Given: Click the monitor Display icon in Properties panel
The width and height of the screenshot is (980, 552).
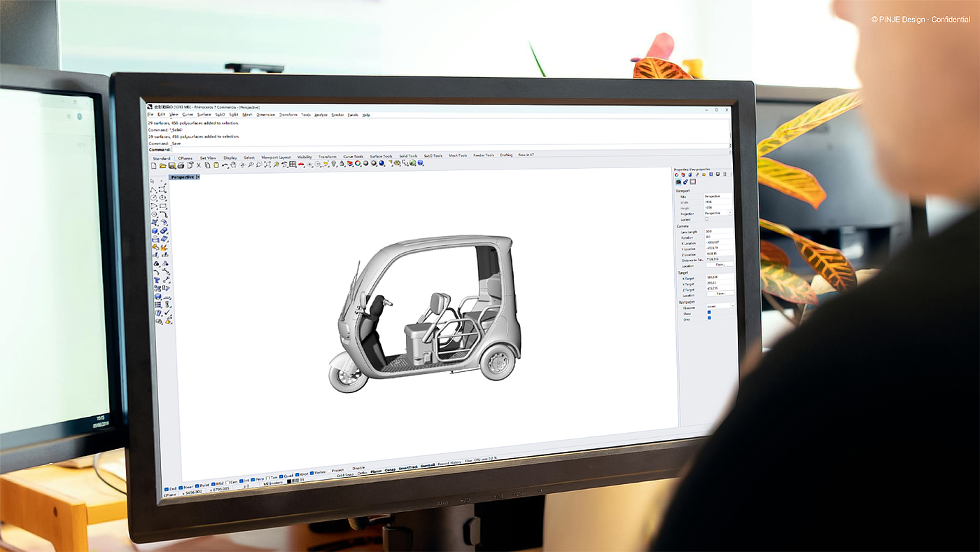Looking at the screenshot, I should [718, 174].
